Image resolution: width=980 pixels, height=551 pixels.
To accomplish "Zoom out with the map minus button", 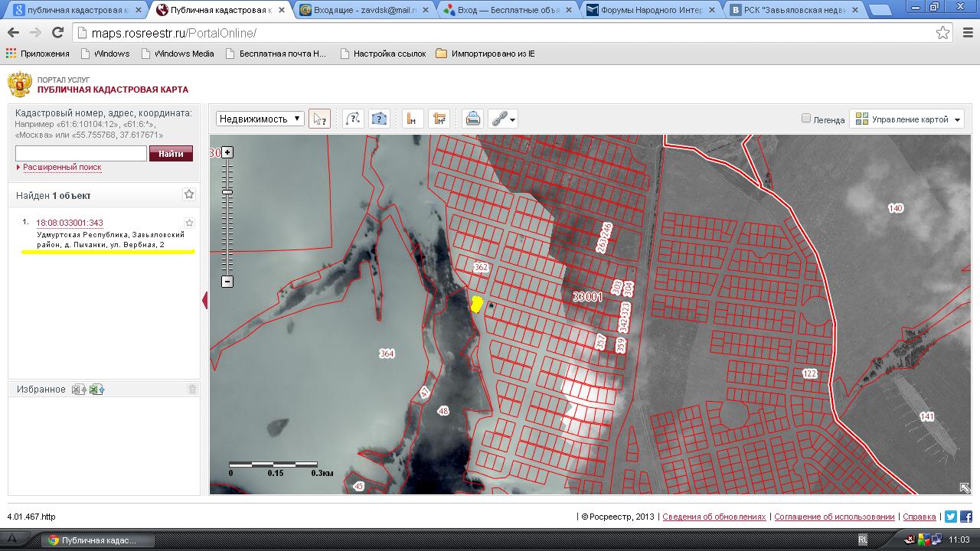I will (227, 282).
